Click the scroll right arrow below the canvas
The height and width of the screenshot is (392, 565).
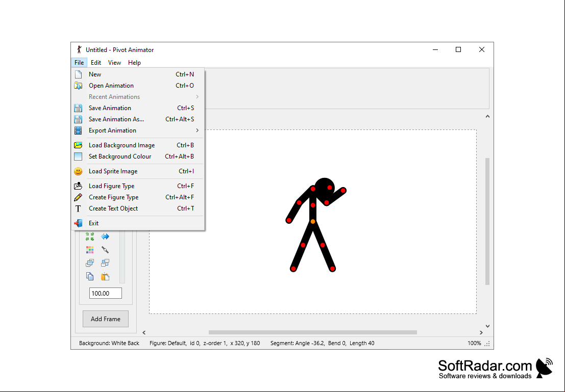481,332
